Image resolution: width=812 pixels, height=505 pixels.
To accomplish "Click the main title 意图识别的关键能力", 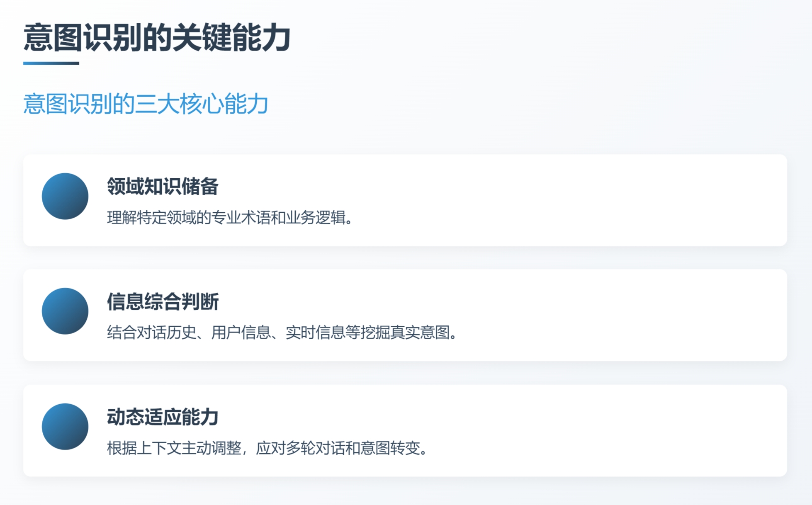I will (157, 38).
